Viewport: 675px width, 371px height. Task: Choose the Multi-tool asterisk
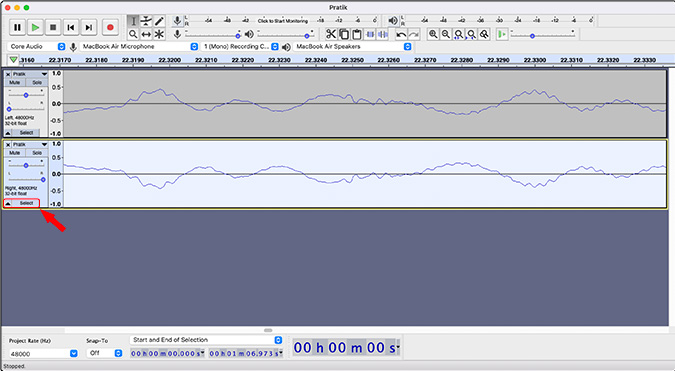point(159,34)
